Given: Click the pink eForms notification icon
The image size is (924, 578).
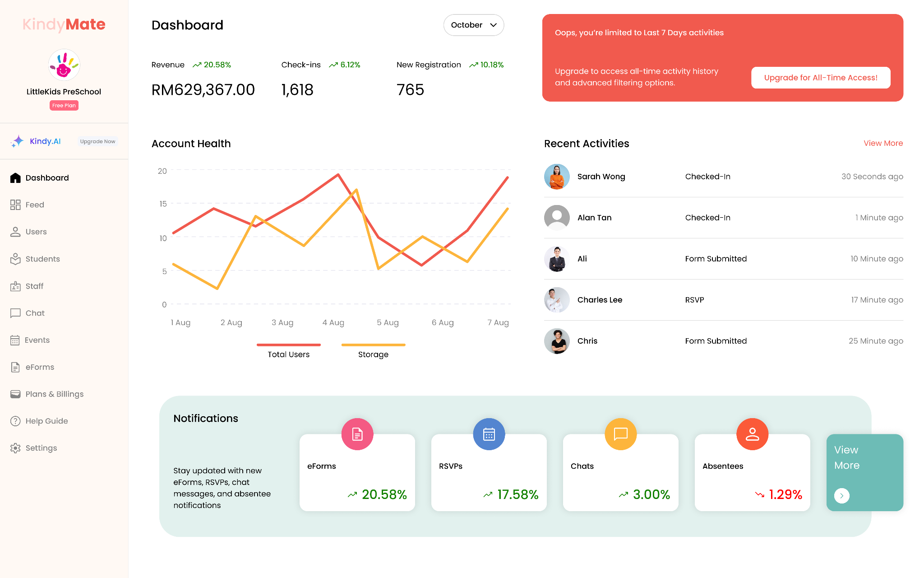Looking at the screenshot, I should (x=357, y=434).
